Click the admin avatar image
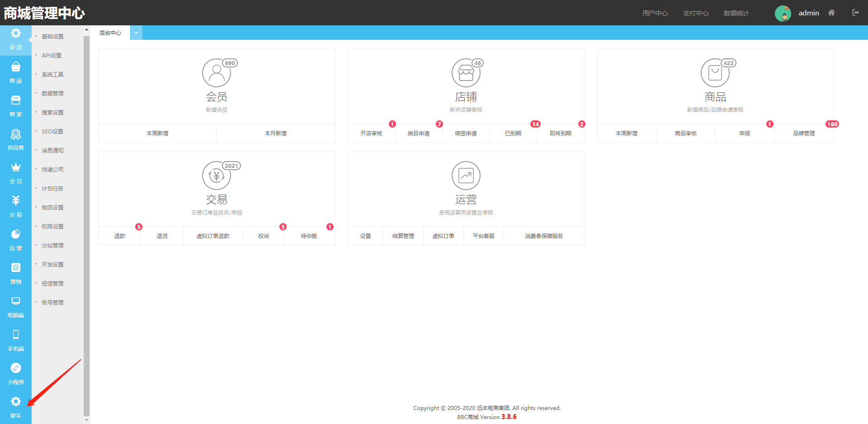This screenshot has width=868, height=424. click(x=783, y=13)
